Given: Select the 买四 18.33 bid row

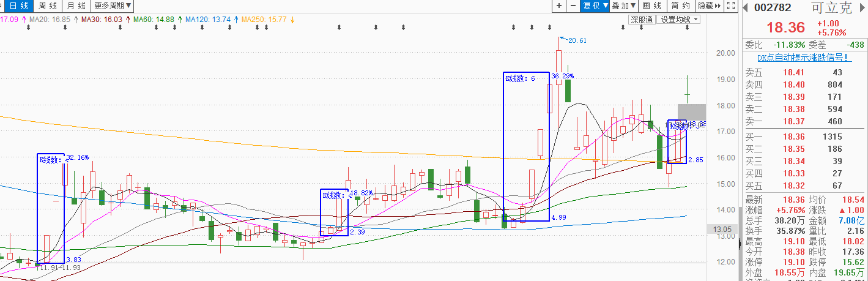Looking at the screenshot, I should pyautogui.click(x=803, y=173).
